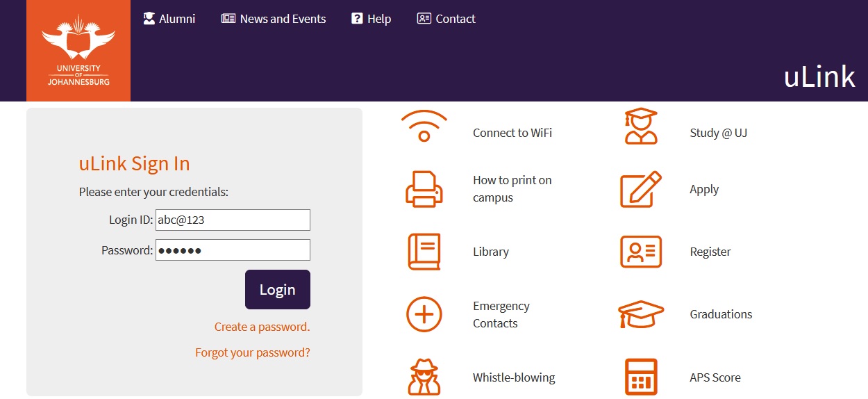Go to News and Events
868x399 pixels.
[x=274, y=19]
